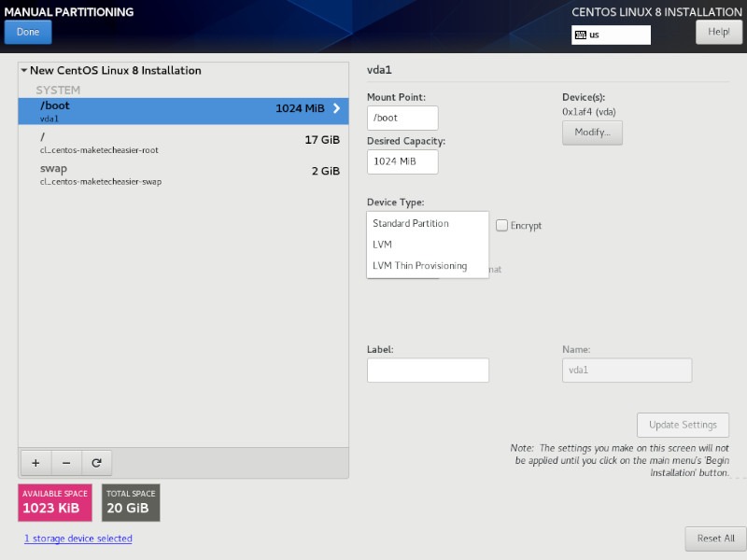Viewport: 747px width, 560px height.
Task: Click inside the Mount Point field
Action: [402, 118]
